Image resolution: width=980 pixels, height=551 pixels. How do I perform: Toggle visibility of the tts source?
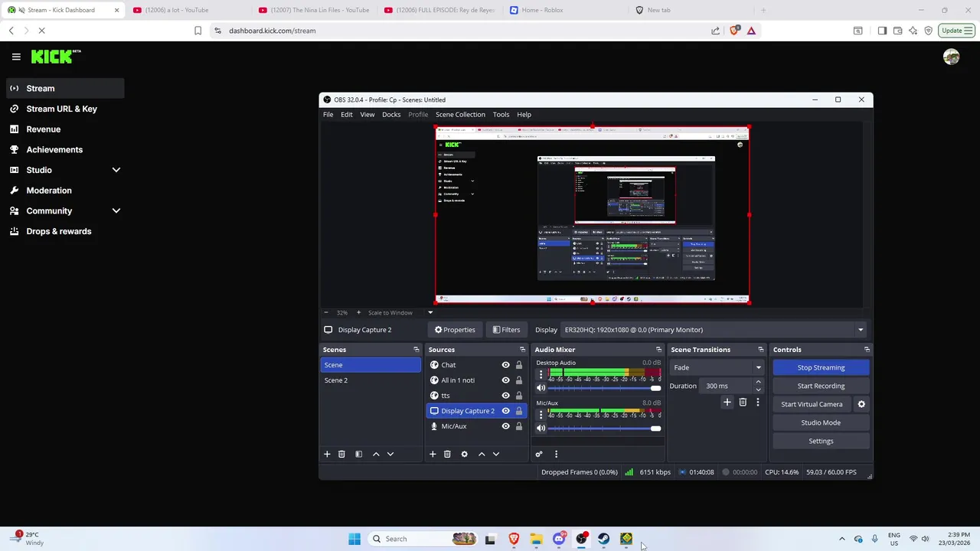[x=505, y=396]
